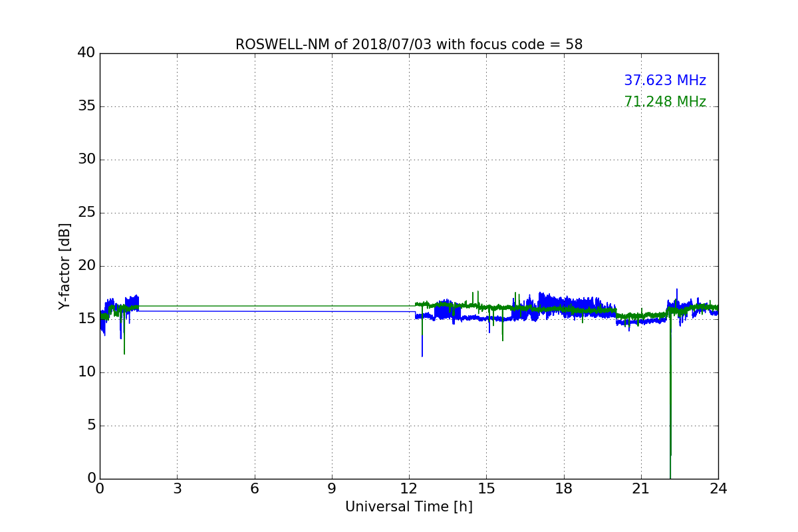Click the blue dip just after 12 hours
The image size is (798, 532).
(422, 338)
